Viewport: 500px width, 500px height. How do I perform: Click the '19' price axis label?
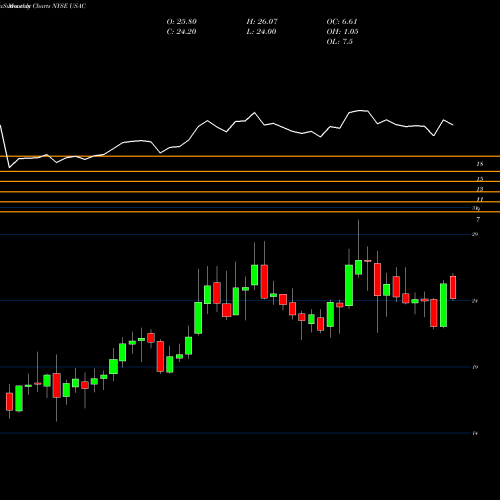click(475, 367)
